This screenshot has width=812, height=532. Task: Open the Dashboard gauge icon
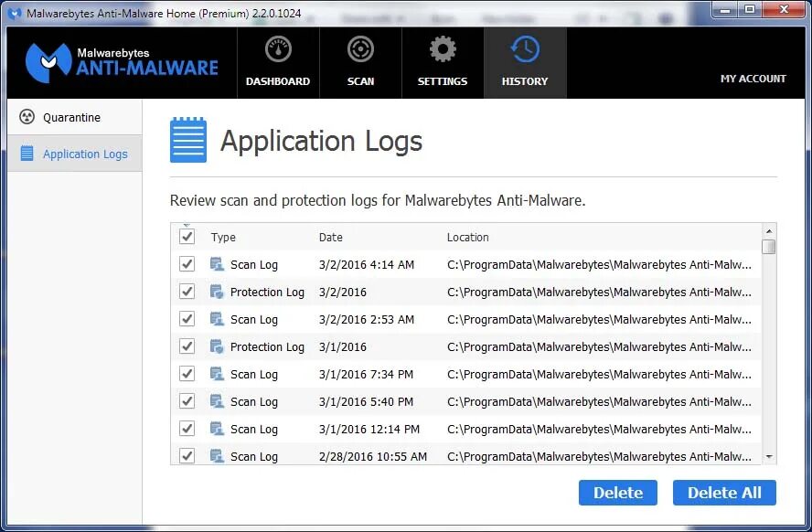(x=278, y=49)
